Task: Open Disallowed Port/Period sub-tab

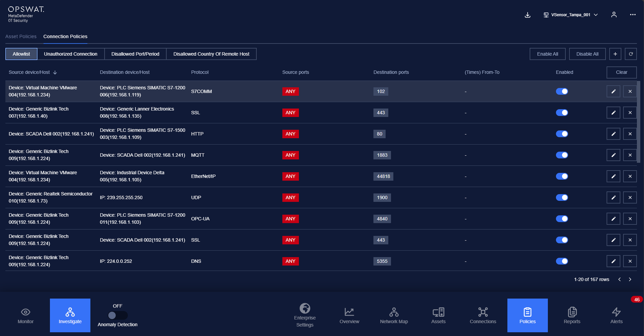Action: 135,54
